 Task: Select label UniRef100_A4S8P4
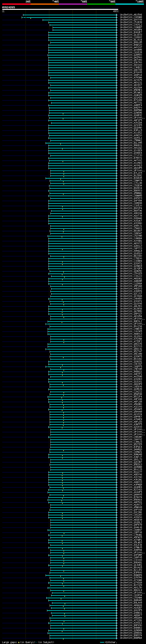coord(131,30)
